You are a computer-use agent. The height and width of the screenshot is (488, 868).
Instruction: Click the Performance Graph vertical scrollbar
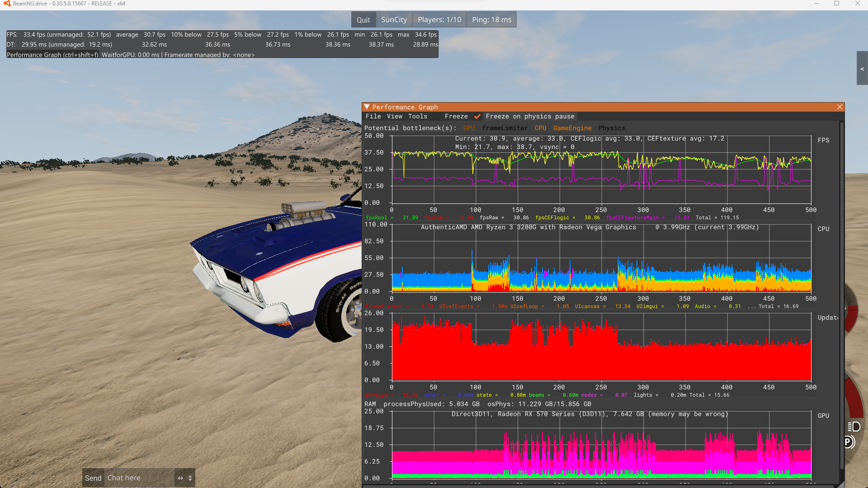click(x=842, y=296)
